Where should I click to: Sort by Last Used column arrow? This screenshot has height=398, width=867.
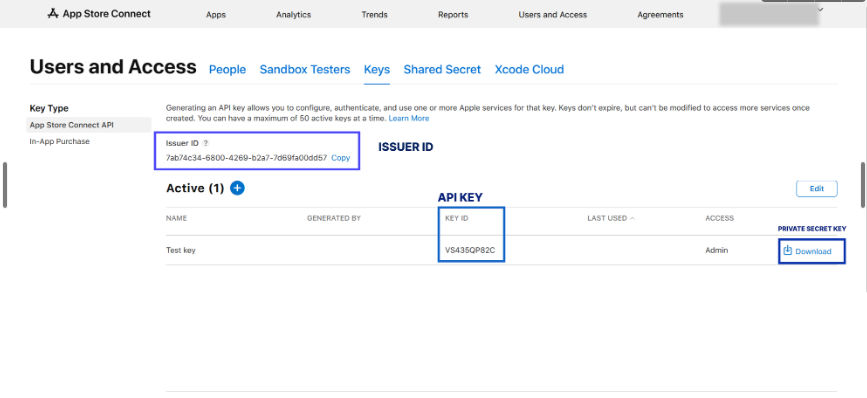tap(632, 218)
